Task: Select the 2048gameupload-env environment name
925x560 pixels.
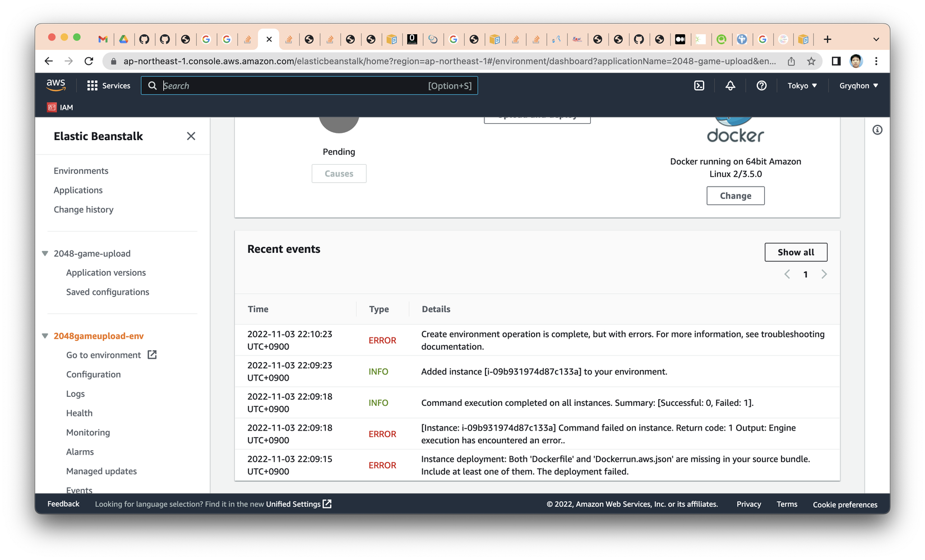Action: click(99, 336)
